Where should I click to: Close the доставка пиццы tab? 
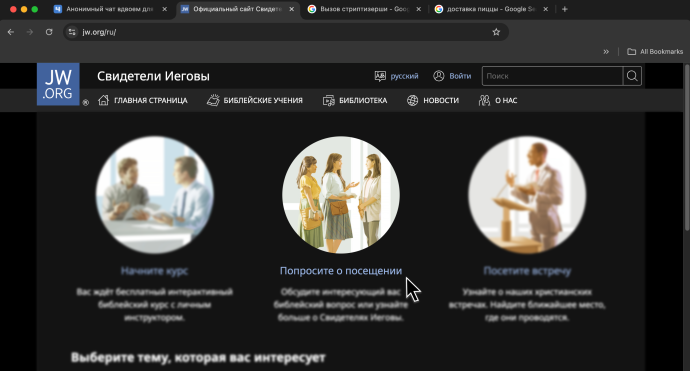(x=546, y=9)
